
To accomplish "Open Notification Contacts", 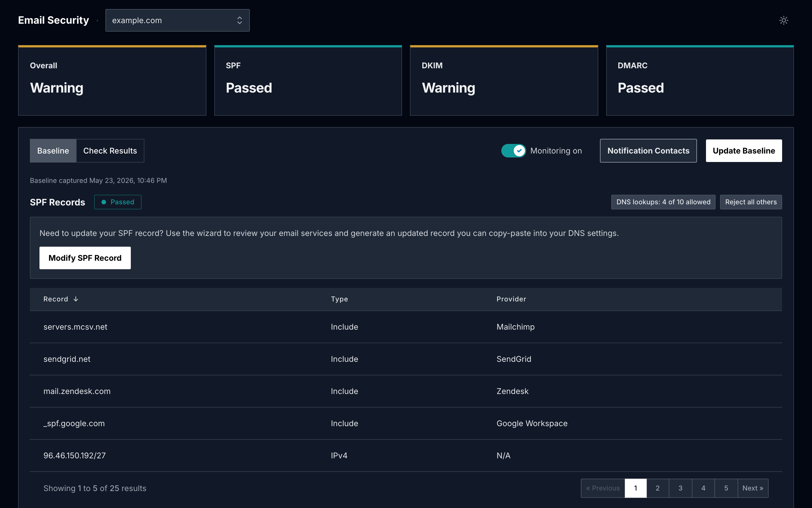I will click(648, 151).
